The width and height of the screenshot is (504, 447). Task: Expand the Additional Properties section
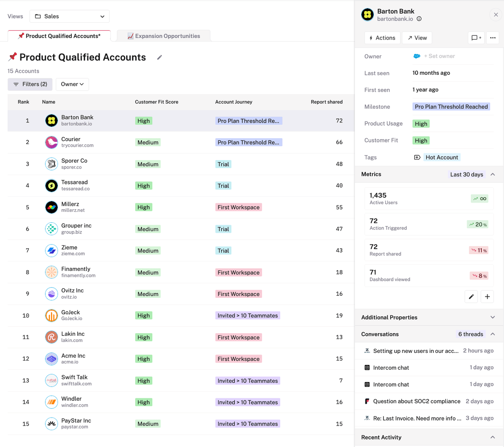click(x=493, y=317)
